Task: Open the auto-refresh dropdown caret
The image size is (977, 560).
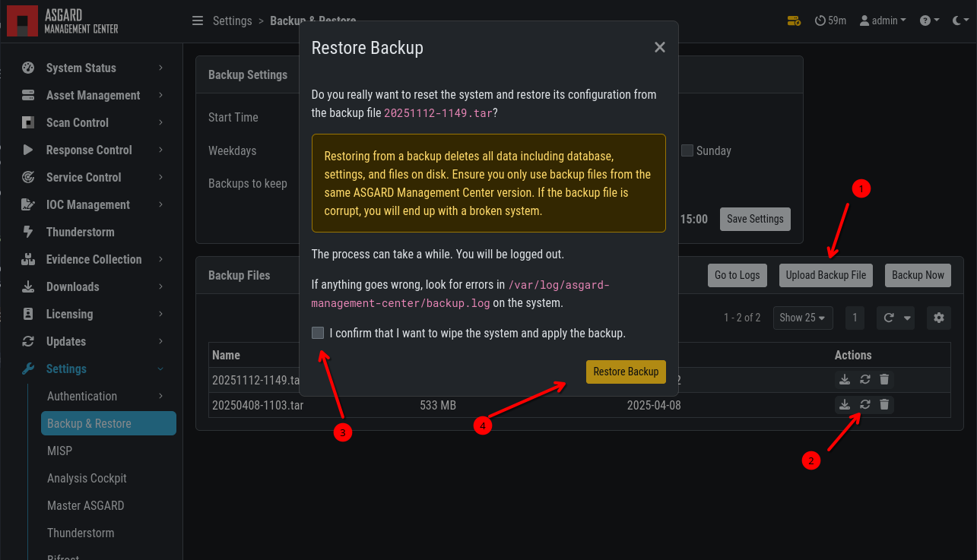Action: click(908, 318)
